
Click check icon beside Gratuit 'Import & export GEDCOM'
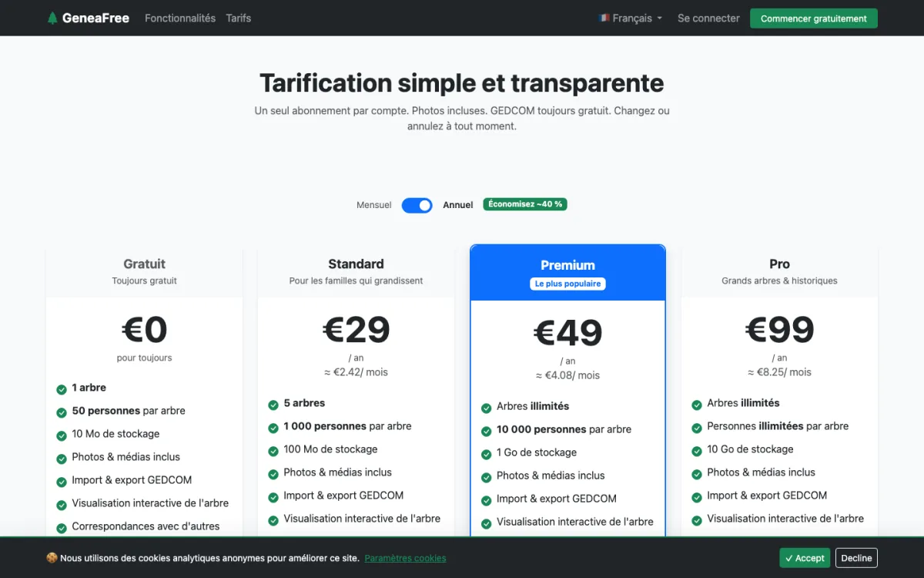tap(62, 482)
